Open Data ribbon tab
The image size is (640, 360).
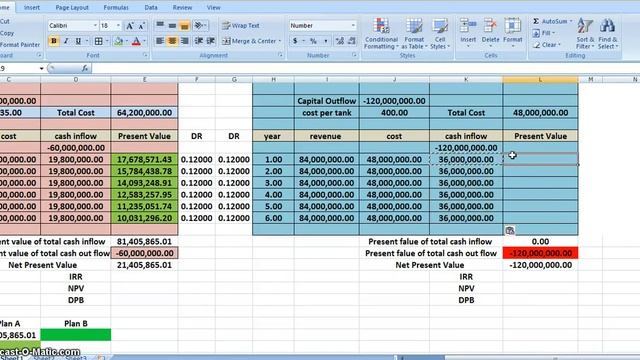click(151, 7)
